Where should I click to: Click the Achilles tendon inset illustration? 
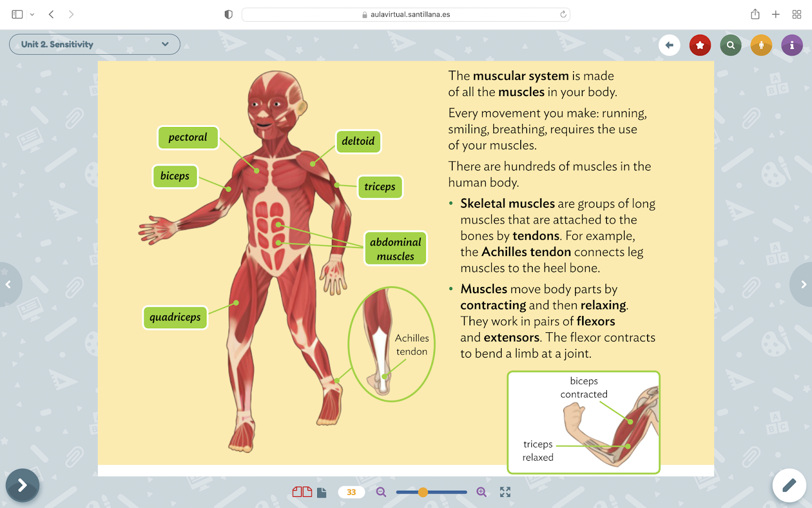(391, 344)
